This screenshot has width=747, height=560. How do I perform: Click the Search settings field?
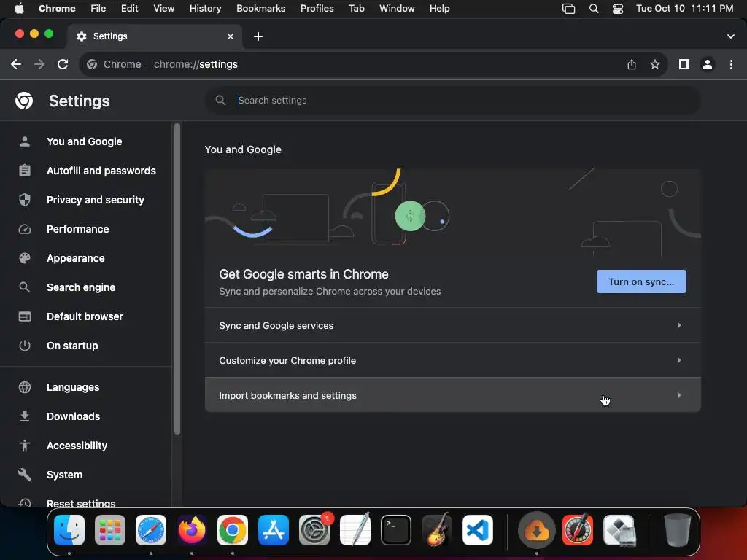(452, 101)
